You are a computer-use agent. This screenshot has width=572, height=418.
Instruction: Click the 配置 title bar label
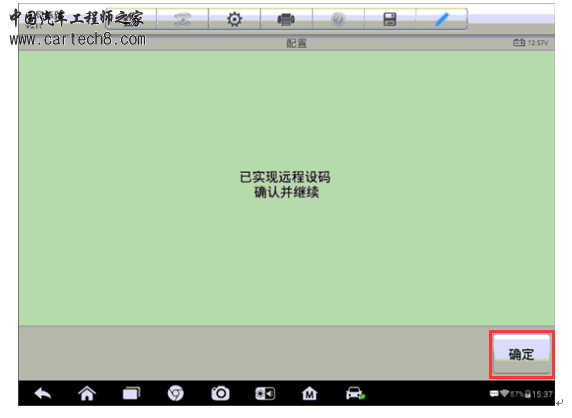point(296,43)
